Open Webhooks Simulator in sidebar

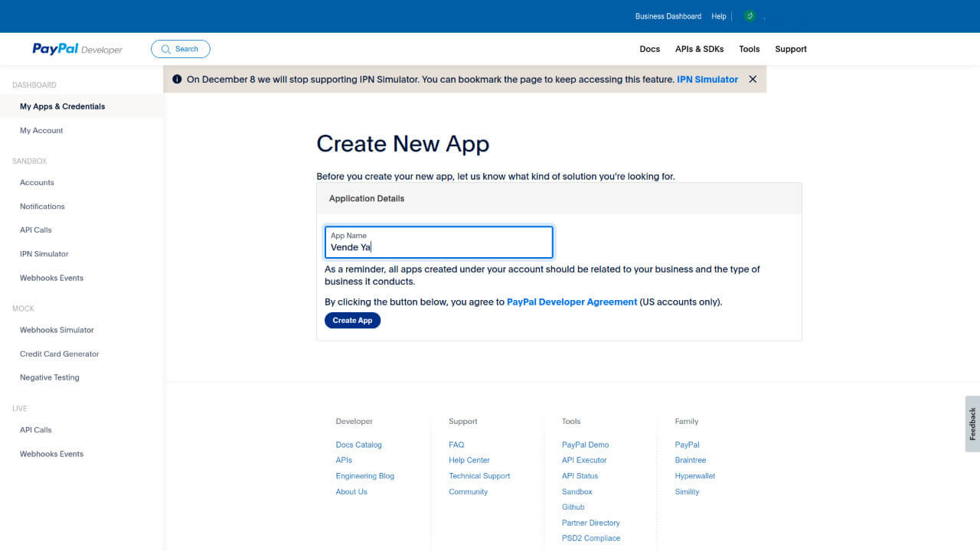tap(57, 330)
